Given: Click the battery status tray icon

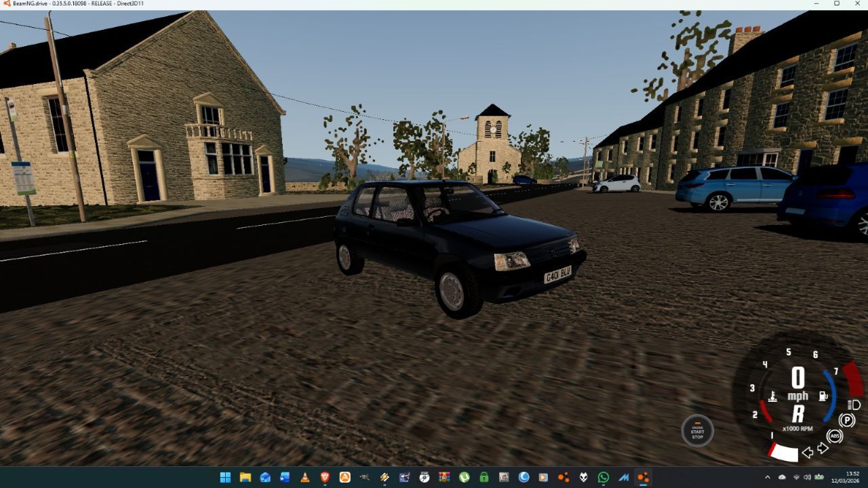Looking at the screenshot, I should coord(819,477).
